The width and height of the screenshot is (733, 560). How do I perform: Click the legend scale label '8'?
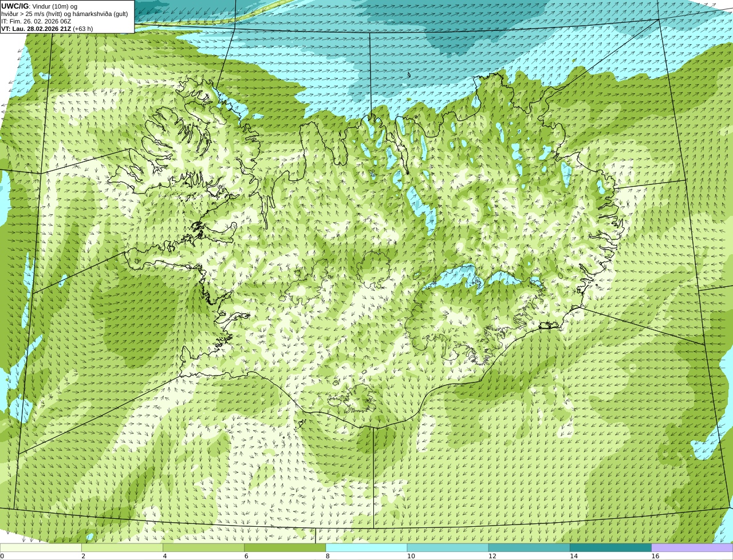(328, 556)
